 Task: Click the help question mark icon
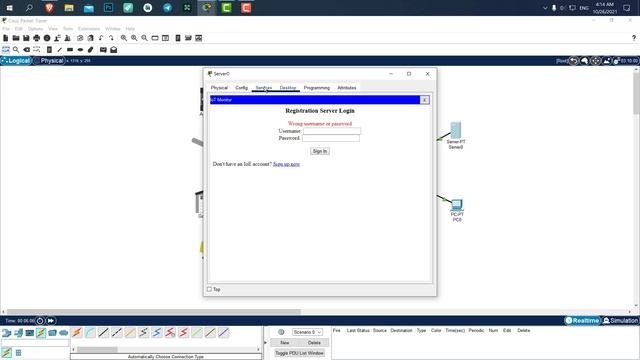pyautogui.click(x=633, y=38)
